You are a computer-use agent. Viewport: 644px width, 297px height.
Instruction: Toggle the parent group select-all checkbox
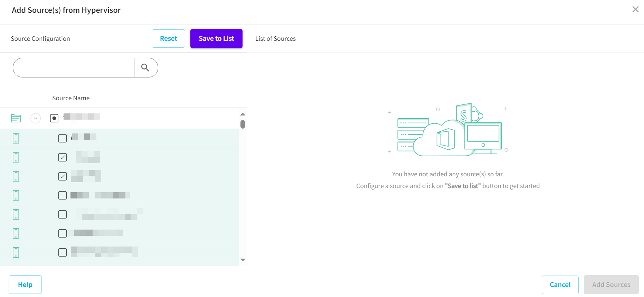click(54, 118)
